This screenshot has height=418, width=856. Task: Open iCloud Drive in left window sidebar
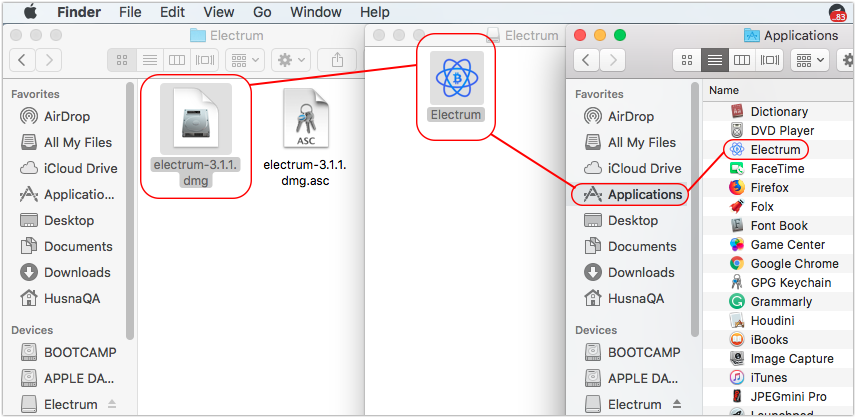(68, 169)
